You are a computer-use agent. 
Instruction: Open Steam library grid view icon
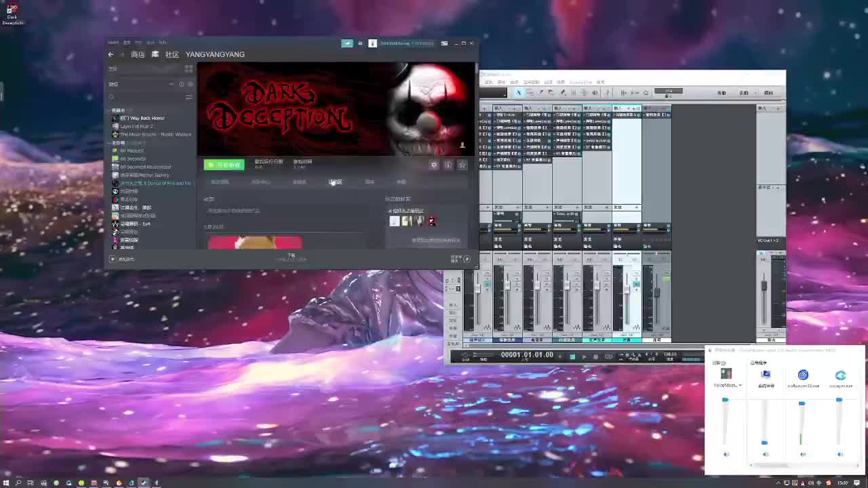(189, 68)
